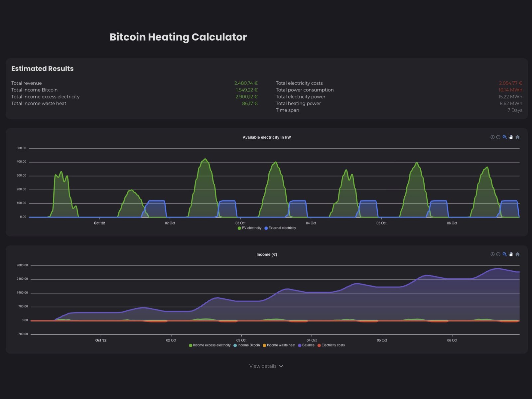
Task: Zoom in on the Available electricity chart
Action: click(x=492, y=137)
